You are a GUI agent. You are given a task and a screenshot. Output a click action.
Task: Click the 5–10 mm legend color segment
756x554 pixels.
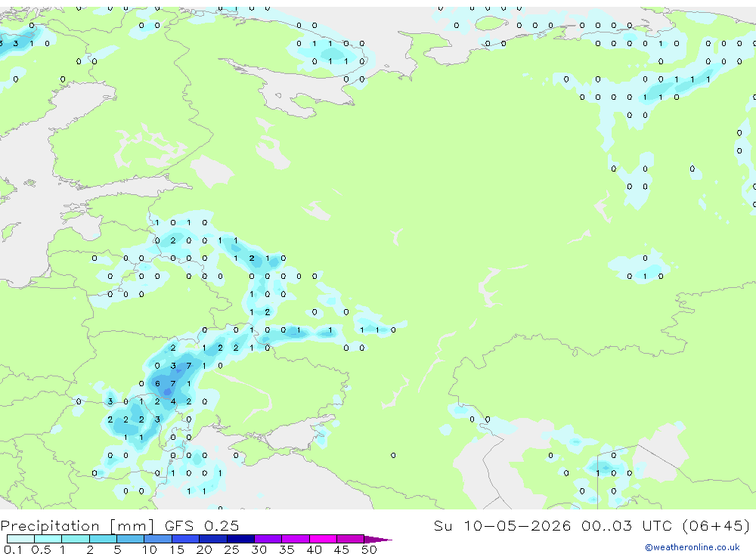(x=130, y=539)
